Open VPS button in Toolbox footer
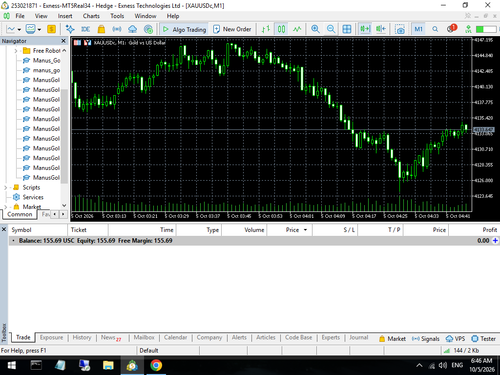 coord(455,339)
